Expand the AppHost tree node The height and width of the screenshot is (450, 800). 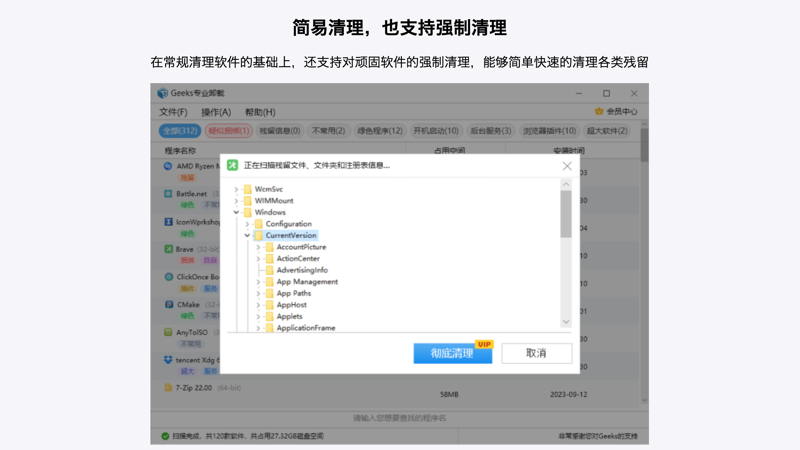point(258,305)
